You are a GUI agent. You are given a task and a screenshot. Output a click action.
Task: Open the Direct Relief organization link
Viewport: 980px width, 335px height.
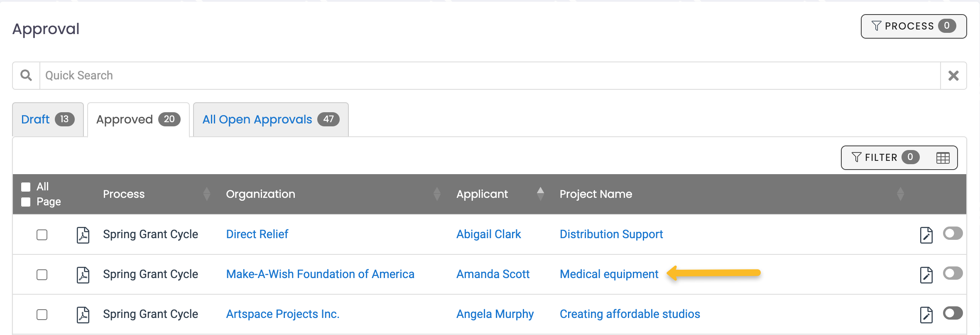click(257, 234)
